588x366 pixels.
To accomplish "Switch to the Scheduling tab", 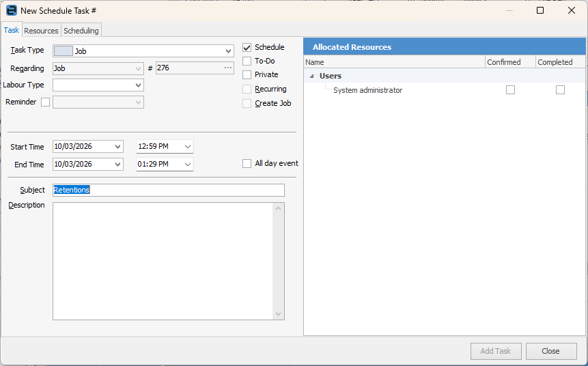I will [x=81, y=31].
